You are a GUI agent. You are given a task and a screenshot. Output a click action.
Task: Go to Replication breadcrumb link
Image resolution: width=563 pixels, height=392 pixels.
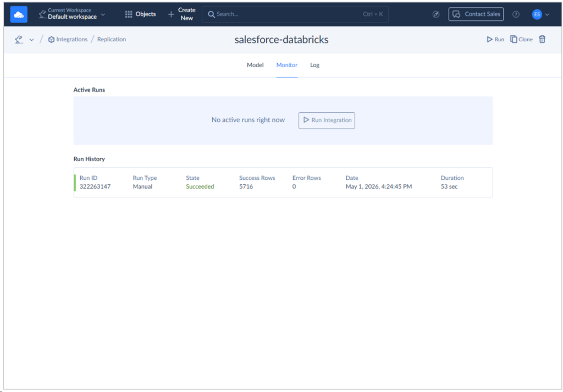coord(112,39)
